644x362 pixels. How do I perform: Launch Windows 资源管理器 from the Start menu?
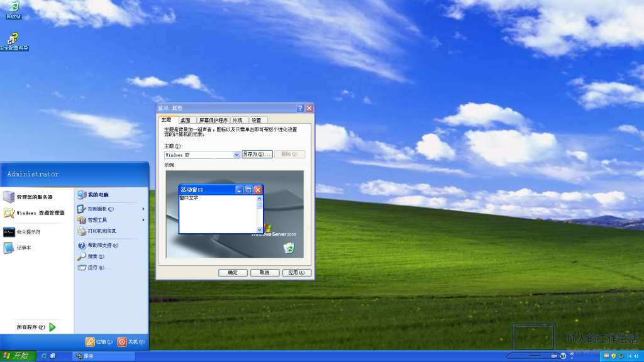[x=35, y=212]
